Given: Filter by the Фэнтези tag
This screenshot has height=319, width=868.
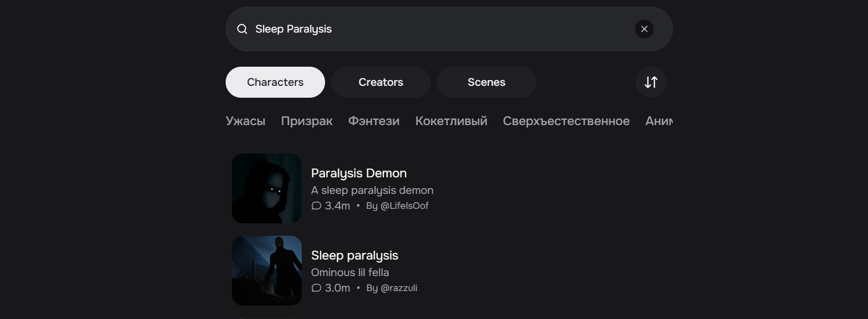Looking at the screenshot, I should 374,121.
